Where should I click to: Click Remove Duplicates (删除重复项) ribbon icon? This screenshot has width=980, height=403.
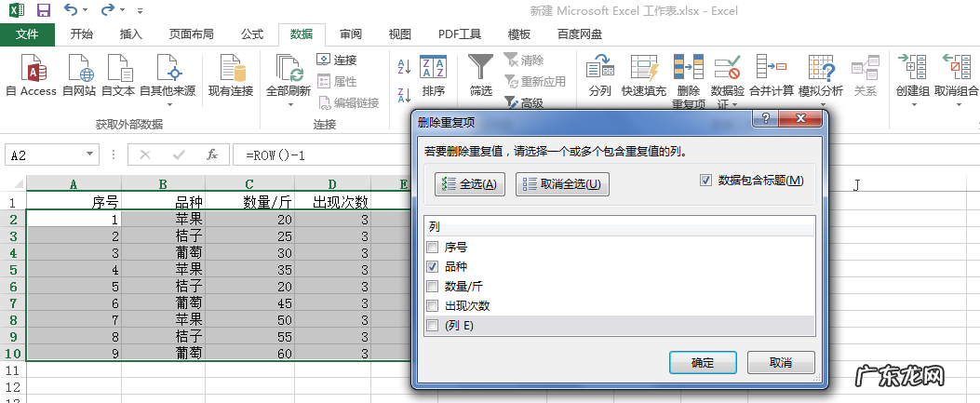[689, 68]
